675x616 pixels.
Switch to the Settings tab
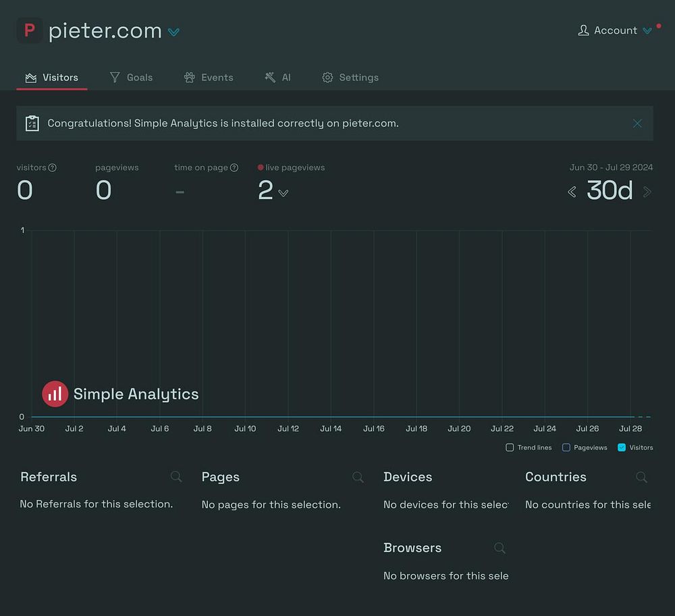tap(350, 78)
